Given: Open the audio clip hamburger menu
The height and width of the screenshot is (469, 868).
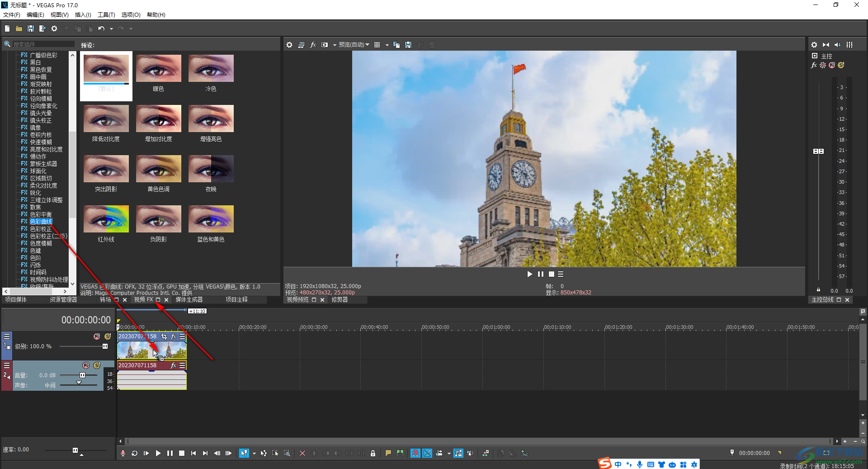Looking at the screenshot, I should (x=182, y=365).
